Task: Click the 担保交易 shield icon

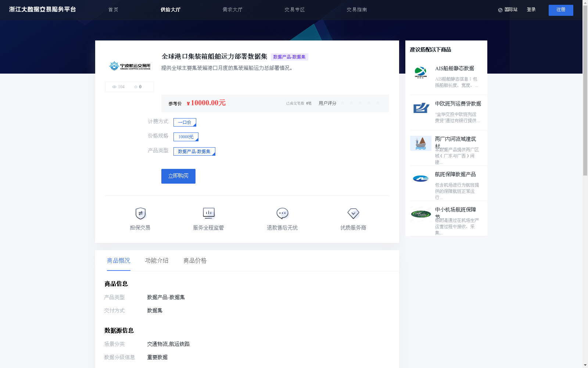Action: pyautogui.click(x=140, y=213)
